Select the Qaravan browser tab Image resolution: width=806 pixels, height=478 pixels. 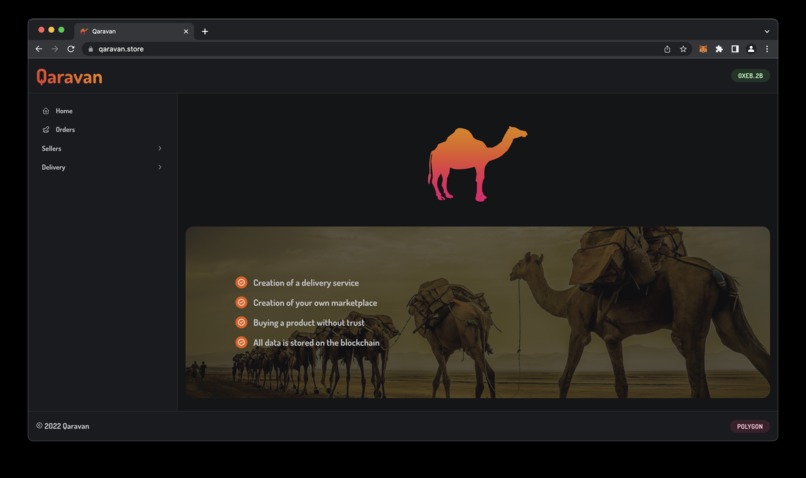134,31
